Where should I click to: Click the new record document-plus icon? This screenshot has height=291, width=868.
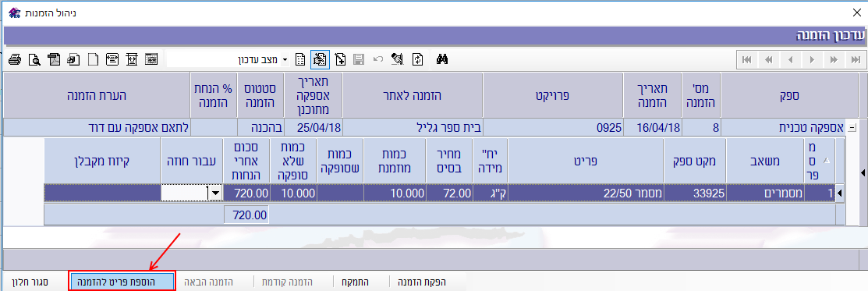point(341,59)
